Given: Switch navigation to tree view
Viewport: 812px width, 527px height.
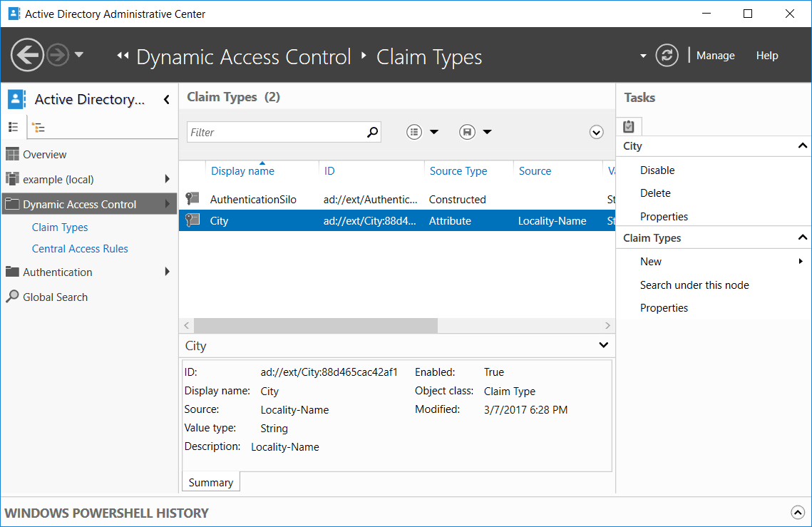Looking at the screenshot, I should [x=38, y=127].
